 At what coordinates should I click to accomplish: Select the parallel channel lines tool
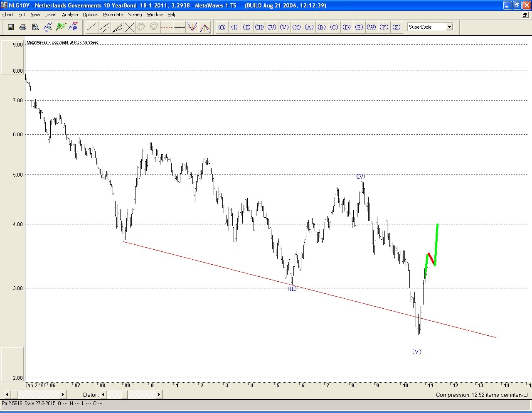104,27
